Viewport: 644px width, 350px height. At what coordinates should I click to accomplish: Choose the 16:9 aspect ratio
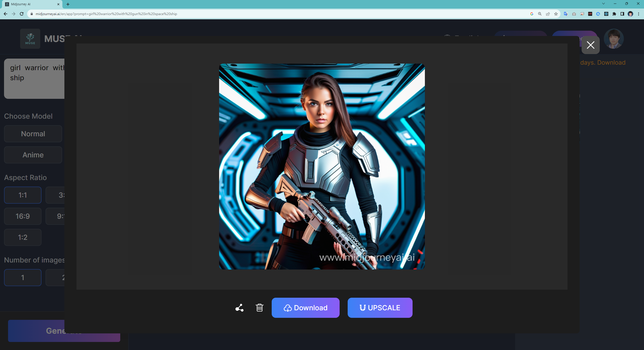pos(23,216)
